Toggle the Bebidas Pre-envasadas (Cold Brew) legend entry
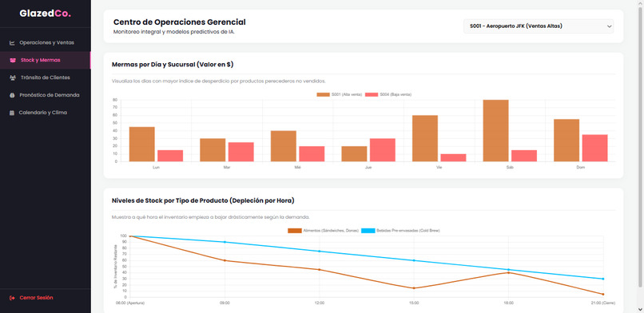Image resolution: width=644 pixels, height=313 pixels. click(x=401, y=231)
